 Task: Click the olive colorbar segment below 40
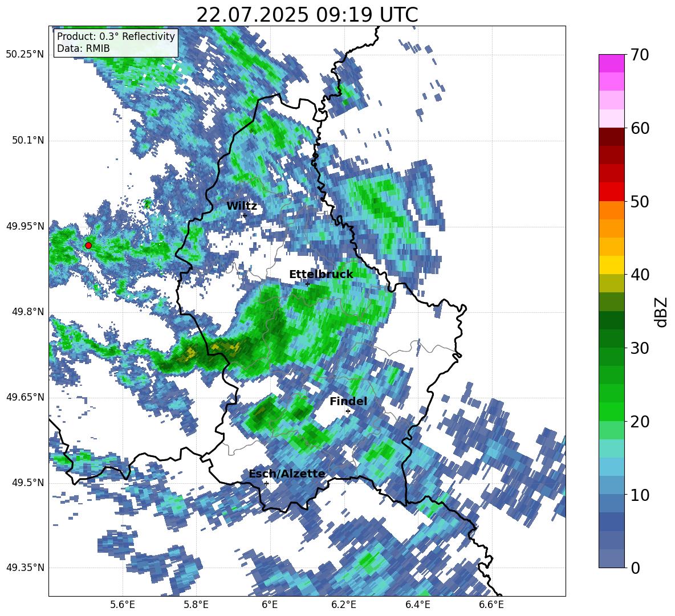click(611, 283)
